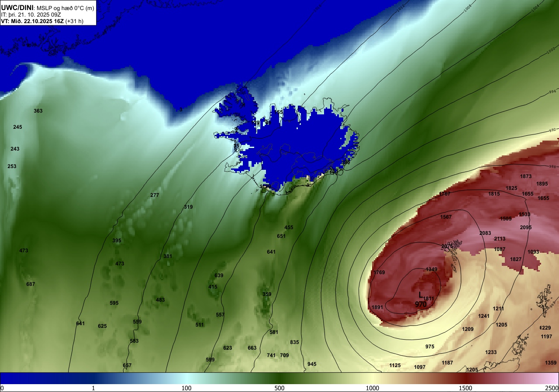Click the color bar's 2500 tick label
Viewport: 559px width, 392px height.
552,388
